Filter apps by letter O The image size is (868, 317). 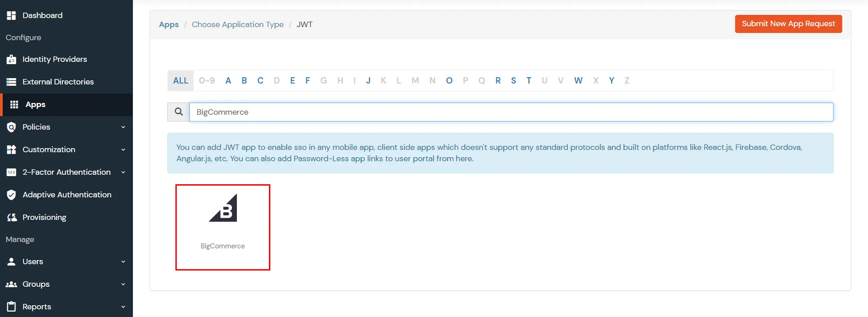[x=449, y=80]
